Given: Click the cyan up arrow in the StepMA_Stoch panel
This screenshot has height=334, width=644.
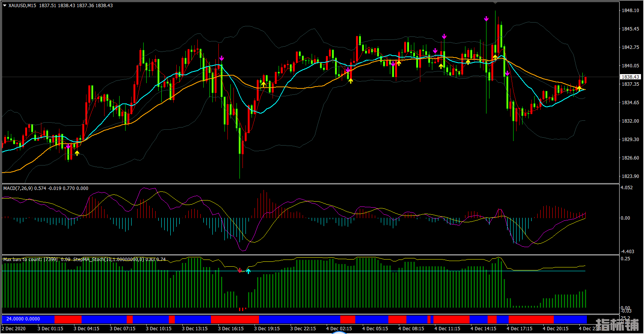Looking at the screenshot, I should pyautogui.click(x=248, y=271).
